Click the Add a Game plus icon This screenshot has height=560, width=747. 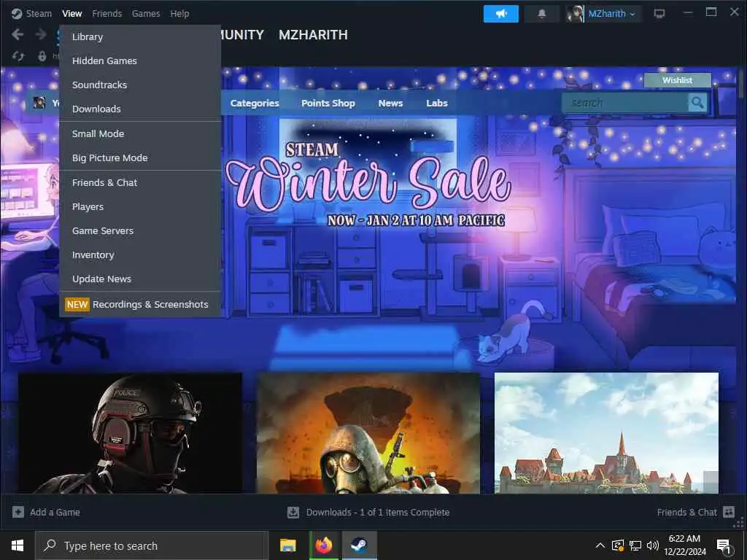(18, 512)
